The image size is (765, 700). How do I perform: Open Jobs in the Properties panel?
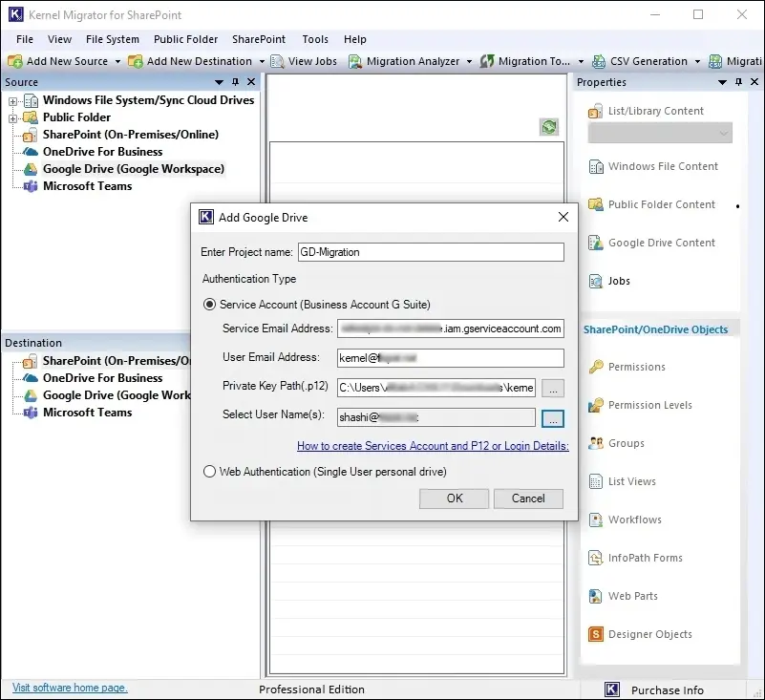[619, 281]
